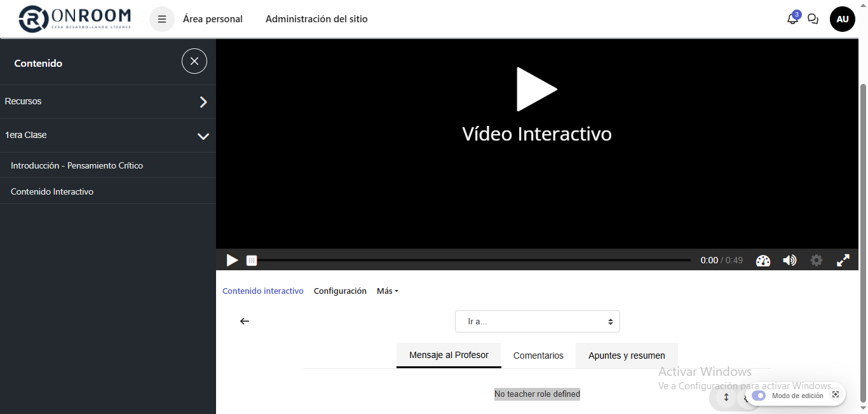This screenshot has width=868, height=414.
Task: Mute the video volume
Action: pos(790,261)
